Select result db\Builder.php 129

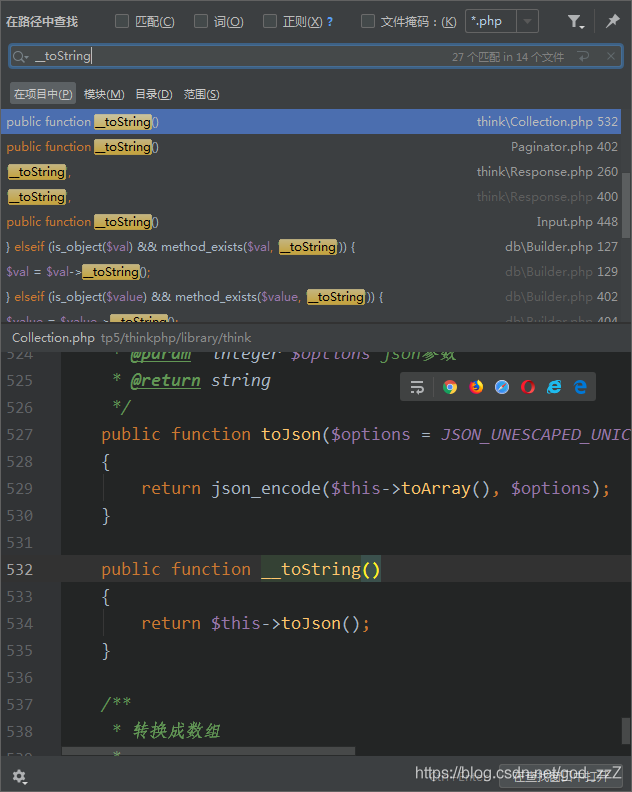click(311, 272)
